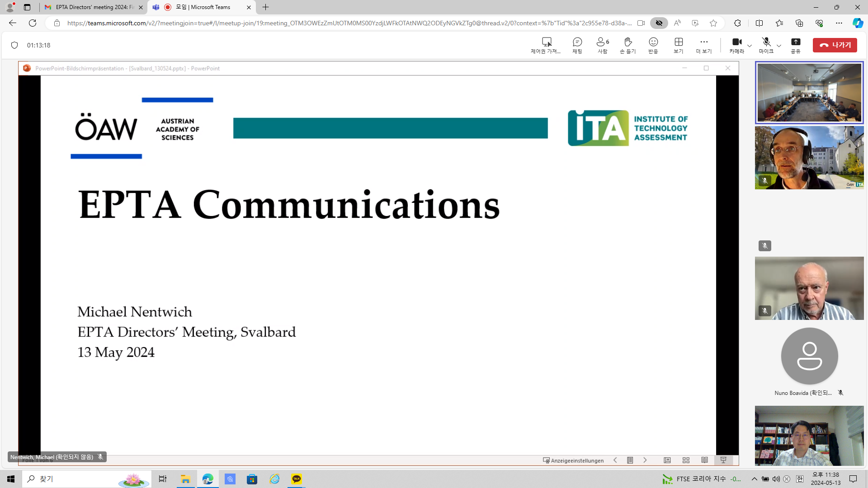Switch to Reading view

coord(705,460)
